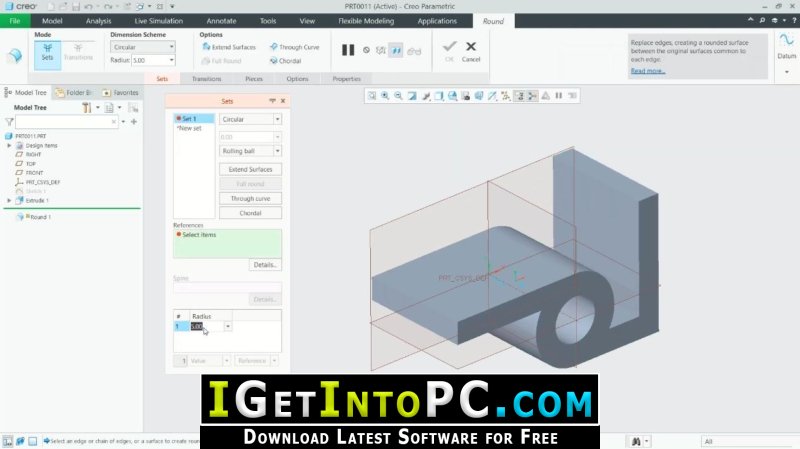Click Model Tree search field
The image size is (800, 449).
(x=67, y=122)
